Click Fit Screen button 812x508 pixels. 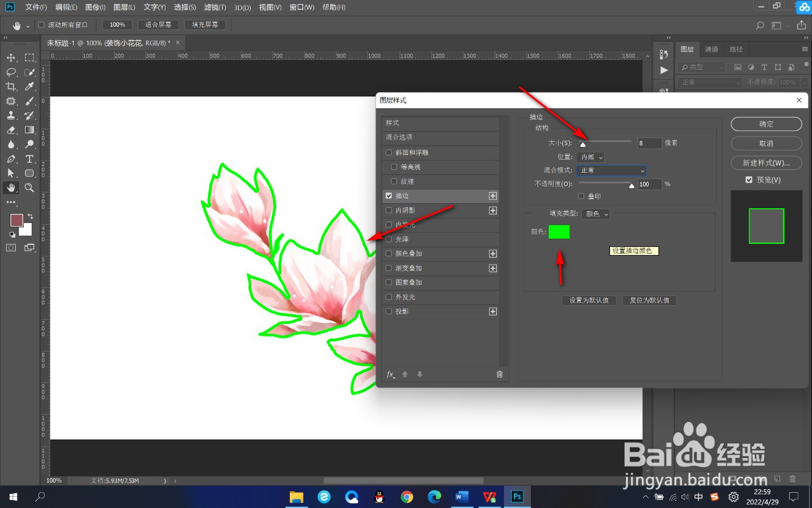pyautogui.click(x=158, y=24)
